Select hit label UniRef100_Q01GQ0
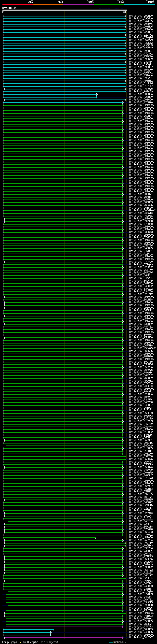This screenshot has width=157, height=644. point(141,100)
